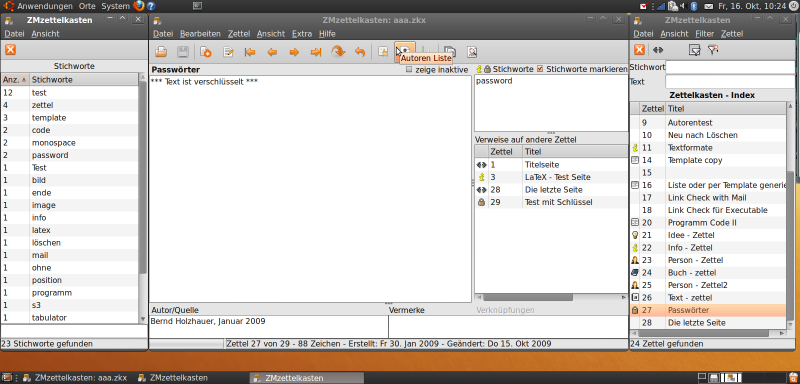This screenshot has height=384, width=800.
Task: Jump to first Zettel with bar-left arrow
Action: [x=250, y=52]
